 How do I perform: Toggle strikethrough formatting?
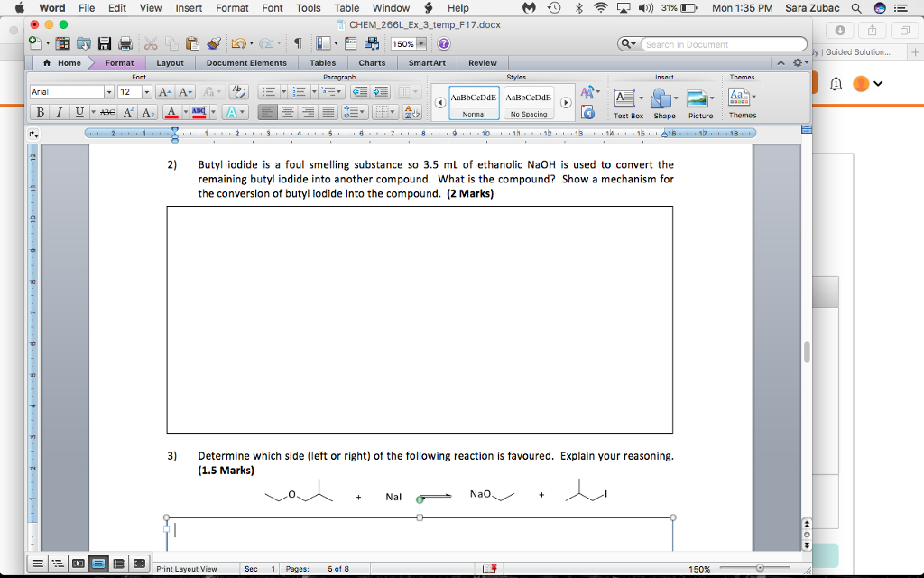[108, 112]
